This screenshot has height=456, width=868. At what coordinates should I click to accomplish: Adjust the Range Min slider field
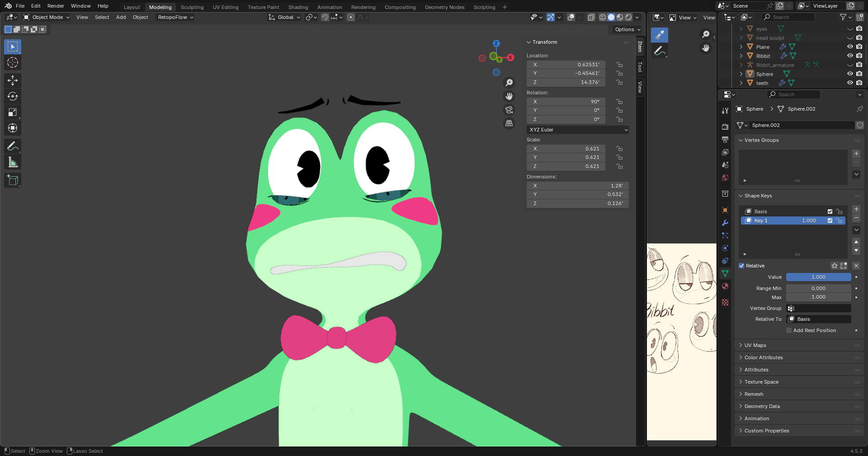point(819,288)
